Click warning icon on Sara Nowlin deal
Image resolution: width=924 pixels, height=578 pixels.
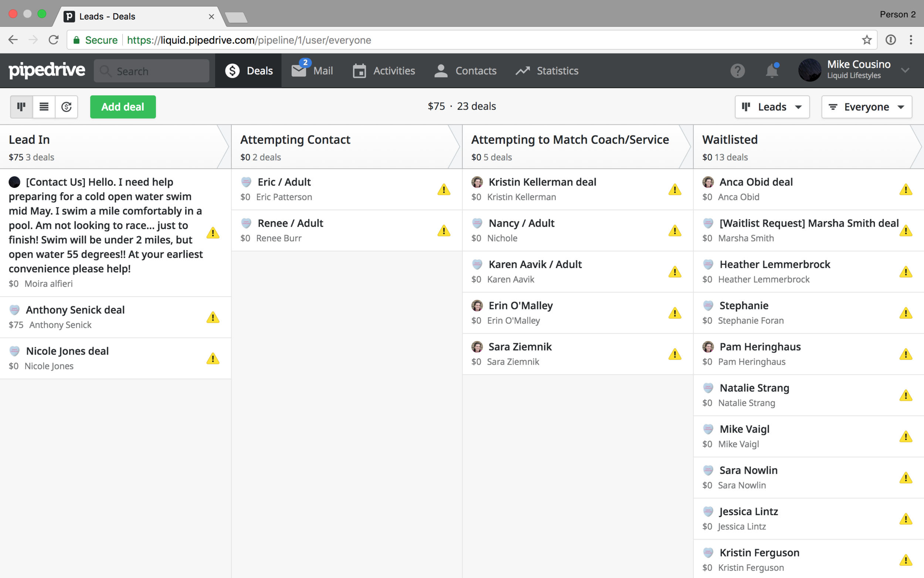click(906, 478)
